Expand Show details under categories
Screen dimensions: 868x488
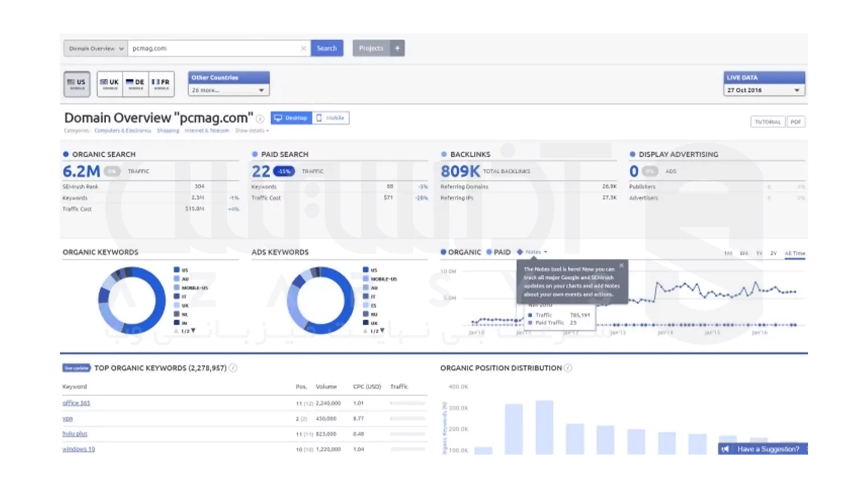[x=252, y=131]
